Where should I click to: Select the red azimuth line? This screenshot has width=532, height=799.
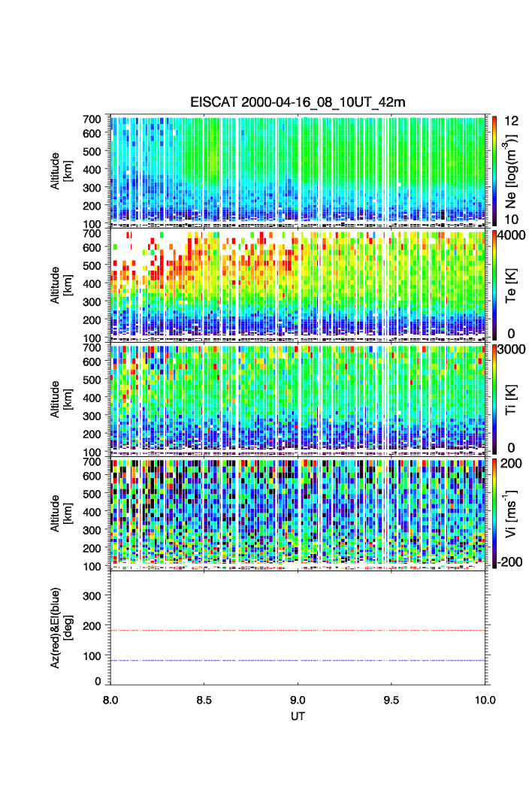coord(299,631)
